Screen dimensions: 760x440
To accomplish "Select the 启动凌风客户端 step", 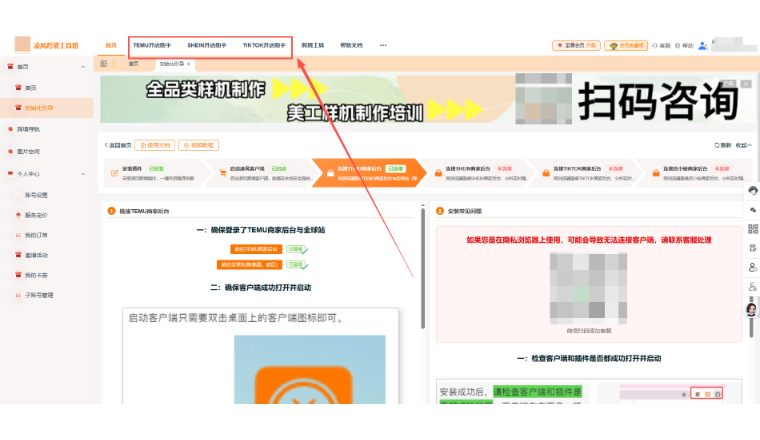I will point(265,173).
